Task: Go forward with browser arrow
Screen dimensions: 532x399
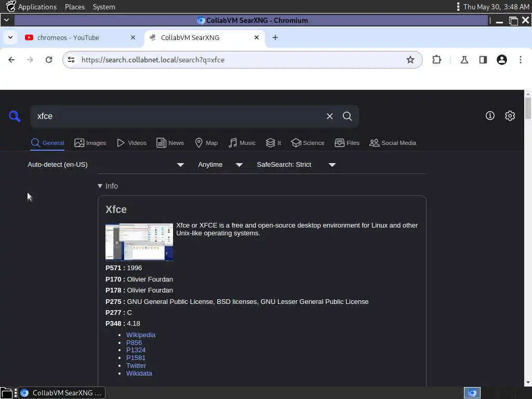Action: pyautogui.click(x=30, y=60)
